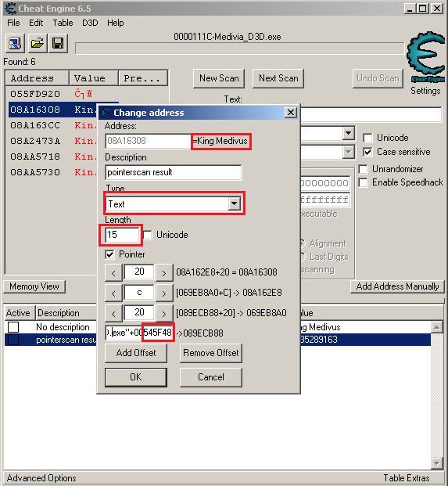The width and height of the screenshot is (448, 486).
Task: Enable the Unrandomizer checkbox
Action: pyautogui.click(x=363, y=169)
